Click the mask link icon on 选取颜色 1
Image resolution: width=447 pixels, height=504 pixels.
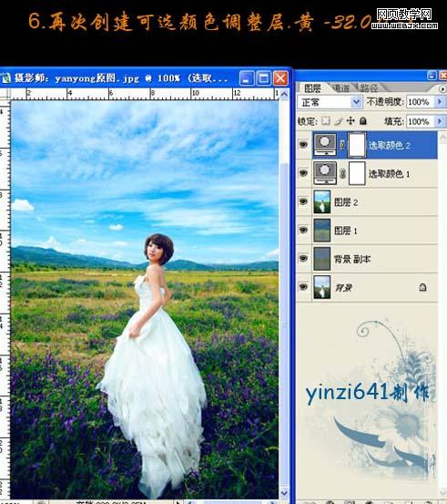[342, 173]
